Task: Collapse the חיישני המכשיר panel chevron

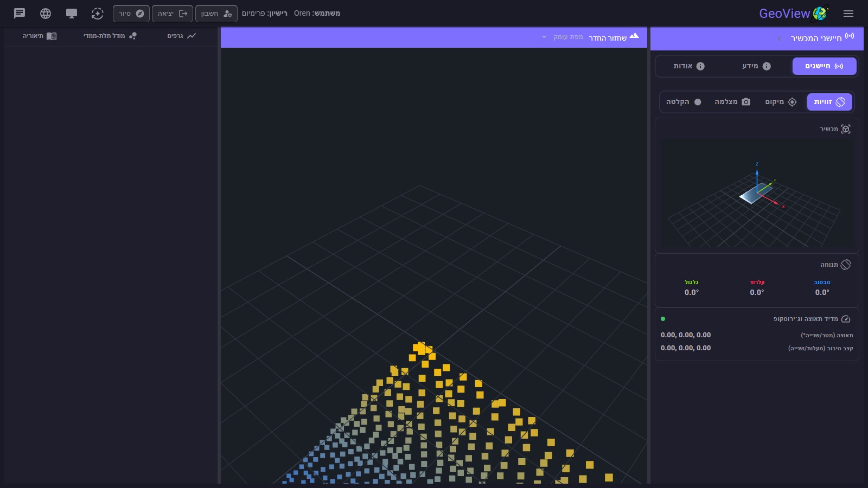Action: point(780,38)
